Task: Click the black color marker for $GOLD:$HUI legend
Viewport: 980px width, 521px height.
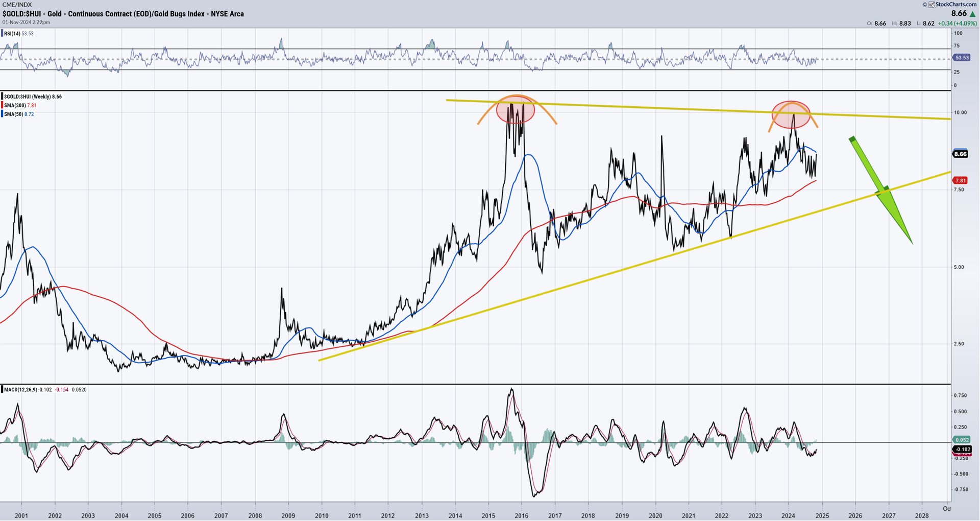Action: coord(2,97)
